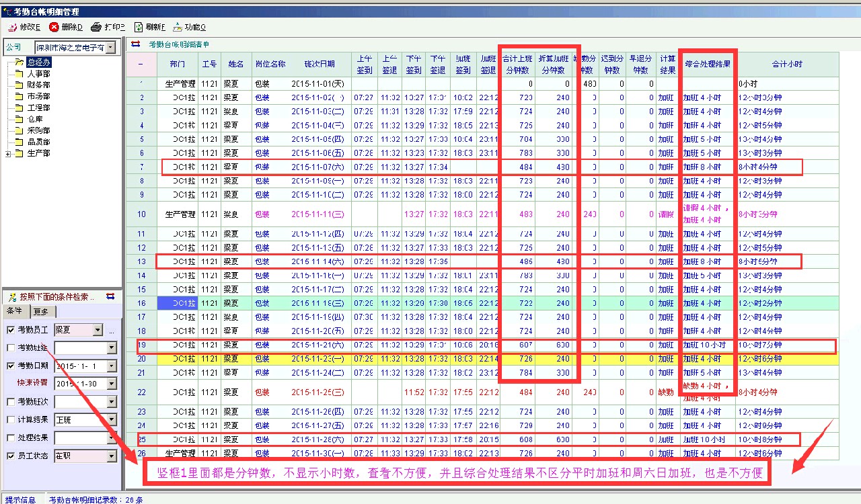Click the 刷新 (Refresh) toolbar icon
861x504 pixels.
click(x=139, y=28)
